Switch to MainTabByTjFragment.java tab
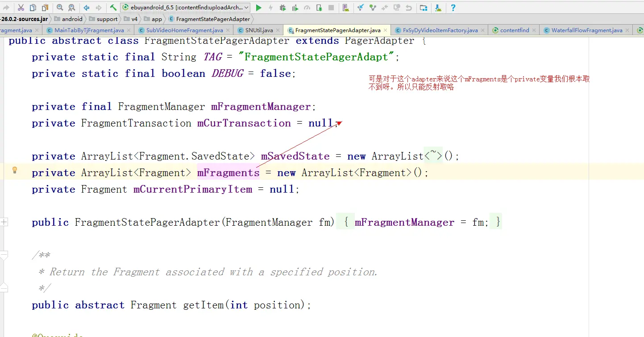 (89, 30)
